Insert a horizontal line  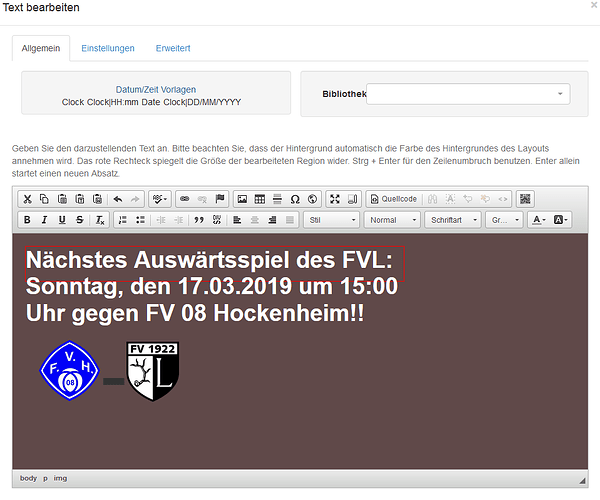point(277,199)
